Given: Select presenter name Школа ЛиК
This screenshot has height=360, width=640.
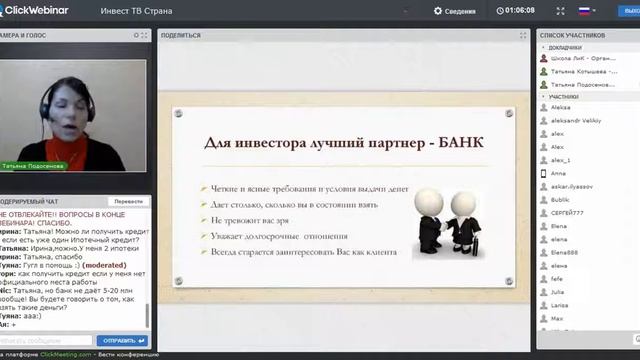Looking at the screenshot, I should (583, 58).
